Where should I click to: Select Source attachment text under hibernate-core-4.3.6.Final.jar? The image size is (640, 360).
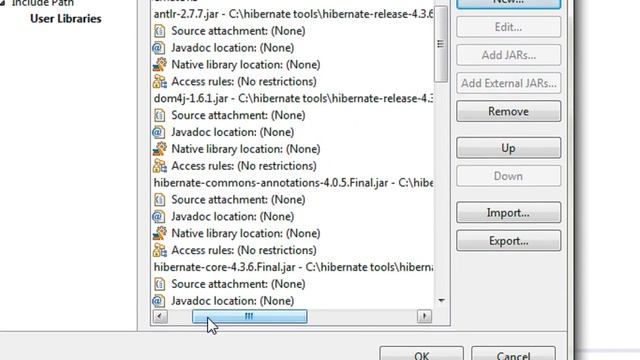[238, 284]
